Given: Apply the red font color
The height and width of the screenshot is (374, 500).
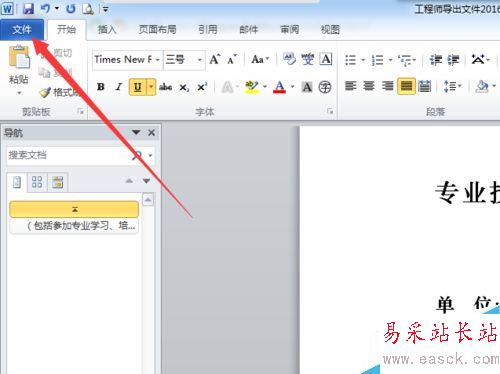Looking at the screenshot, I should pos(279,87).
